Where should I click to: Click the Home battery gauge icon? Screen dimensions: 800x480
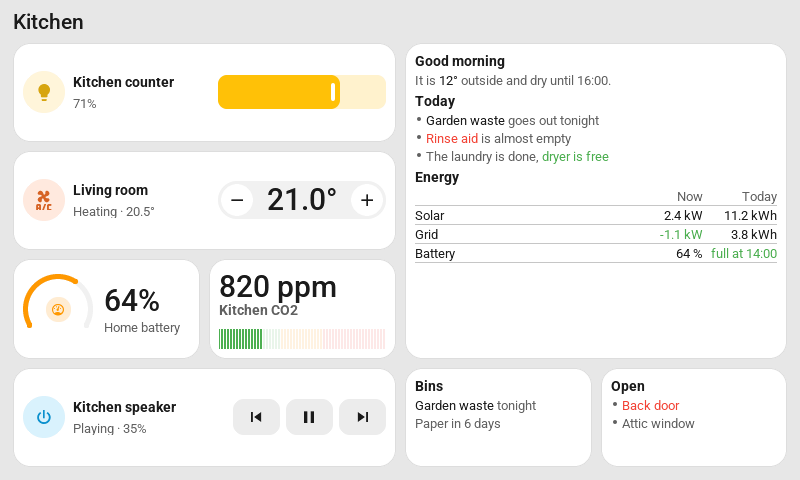[x=58, y=310]
